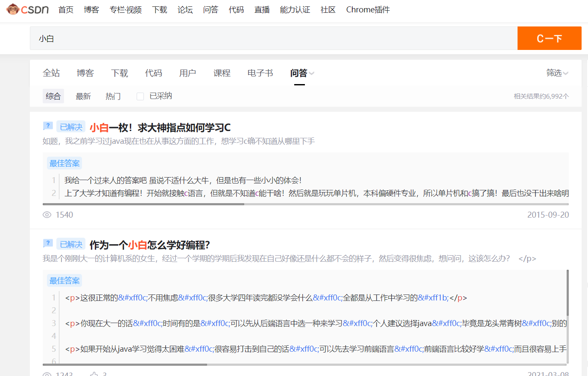
Task: Click code line starting 你现在大一的话
Action: coord(316,324)
